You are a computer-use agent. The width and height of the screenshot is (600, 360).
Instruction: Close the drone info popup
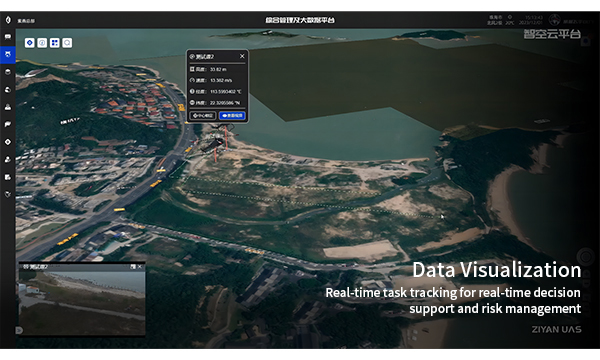242,56
